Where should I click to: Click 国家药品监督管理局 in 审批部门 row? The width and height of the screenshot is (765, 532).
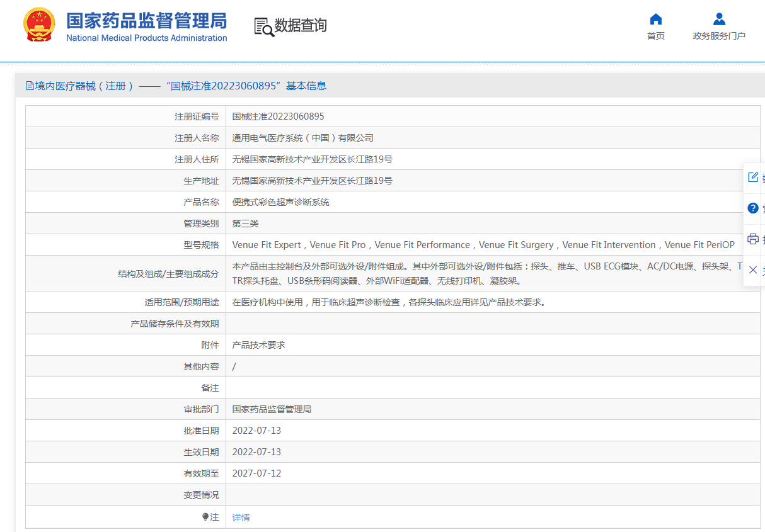coord(272,409)
